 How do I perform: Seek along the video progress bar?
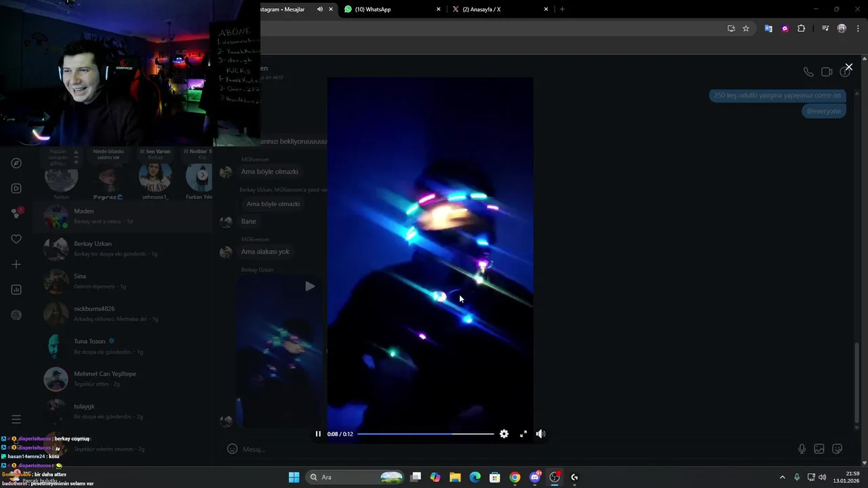[x=425, y=434]
